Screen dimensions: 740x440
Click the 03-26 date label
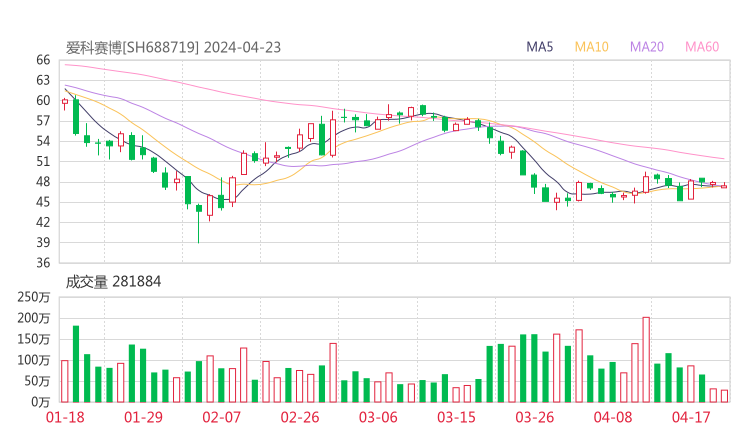click(534, 417)
